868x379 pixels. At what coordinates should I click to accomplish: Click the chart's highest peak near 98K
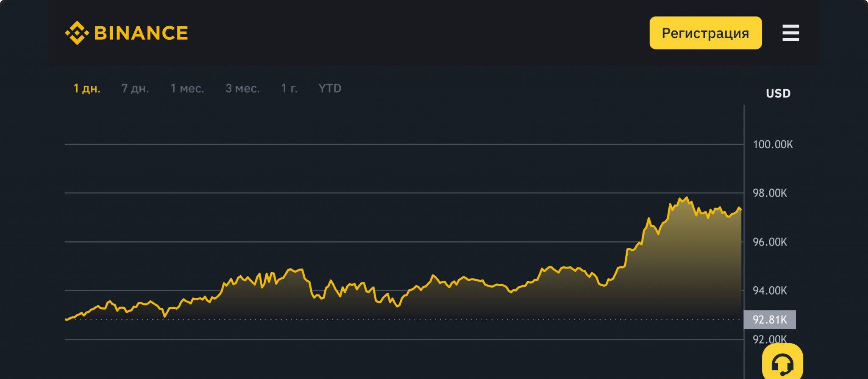click(x=686, y=197)
